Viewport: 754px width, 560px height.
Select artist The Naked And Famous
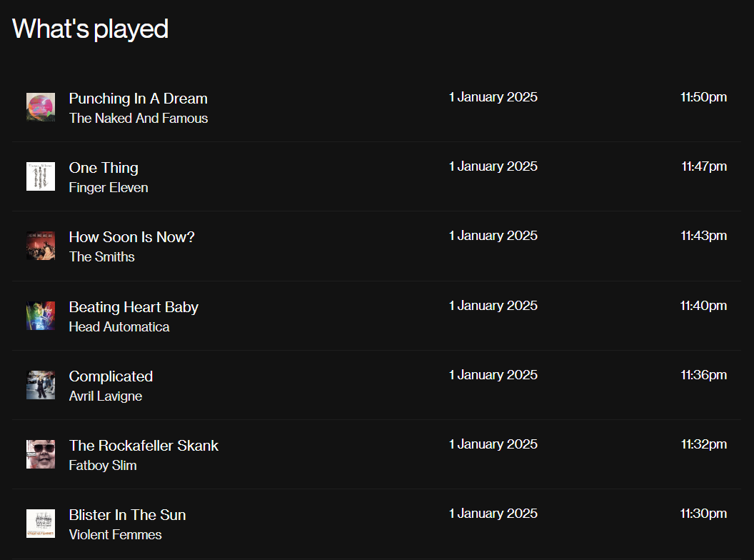[x=139, y=119]
